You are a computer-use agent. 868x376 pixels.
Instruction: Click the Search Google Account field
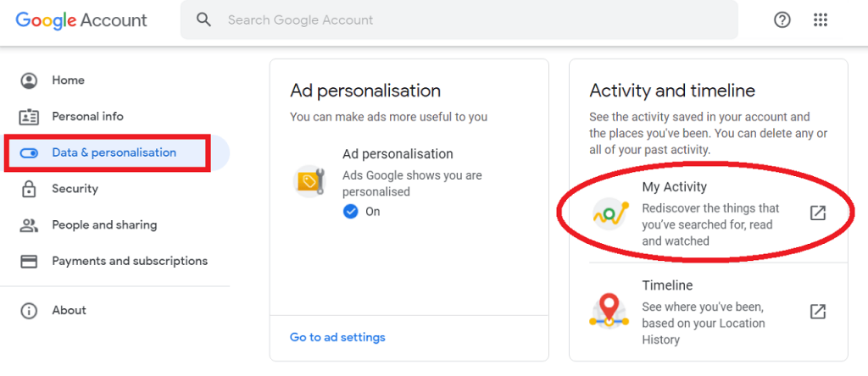click(459, 20)
